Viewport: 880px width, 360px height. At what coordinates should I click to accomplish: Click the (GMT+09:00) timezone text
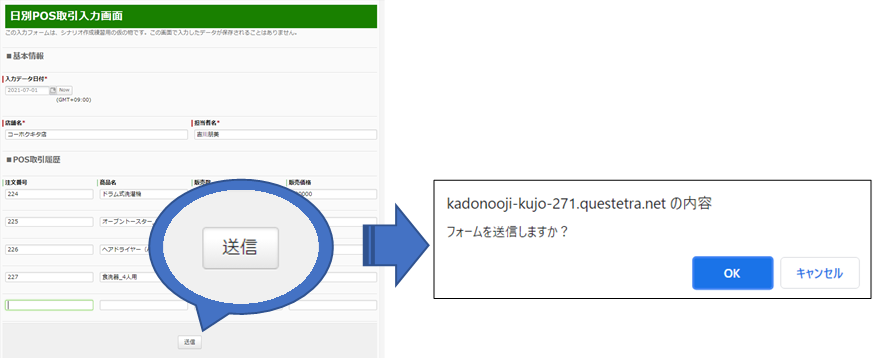click(x=74, y=100)
